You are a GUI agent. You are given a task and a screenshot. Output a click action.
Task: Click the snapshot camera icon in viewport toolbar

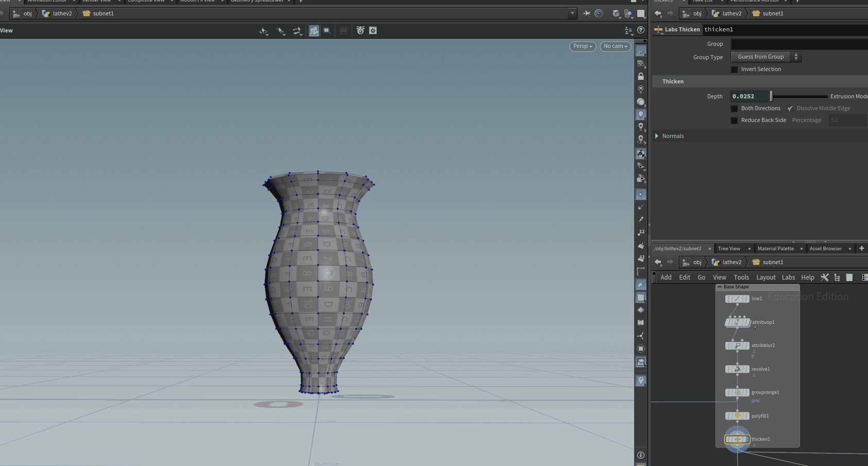pos(361,31)
